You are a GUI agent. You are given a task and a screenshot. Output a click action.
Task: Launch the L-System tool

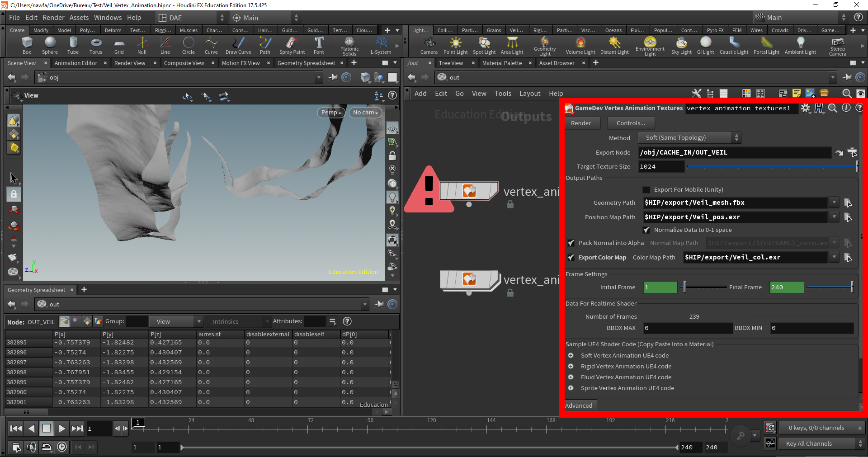[x=381, y=46]
